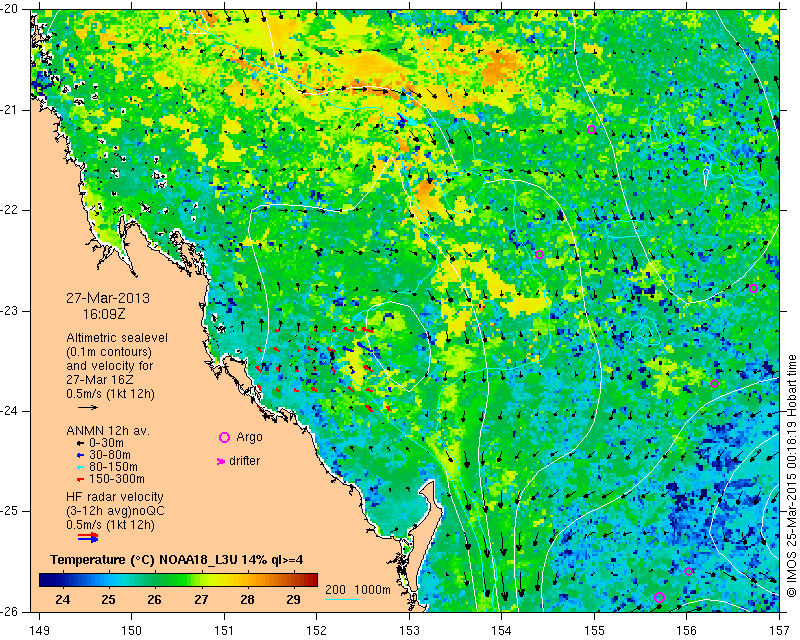Click the longitude axis label '155'

coord(594,631)
